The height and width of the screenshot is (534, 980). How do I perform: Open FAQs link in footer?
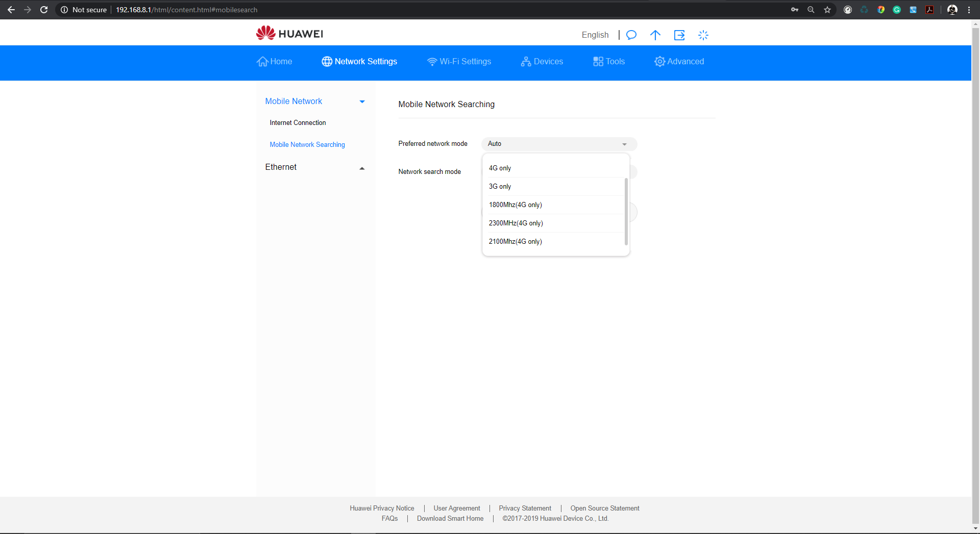[x=389, y=519]
